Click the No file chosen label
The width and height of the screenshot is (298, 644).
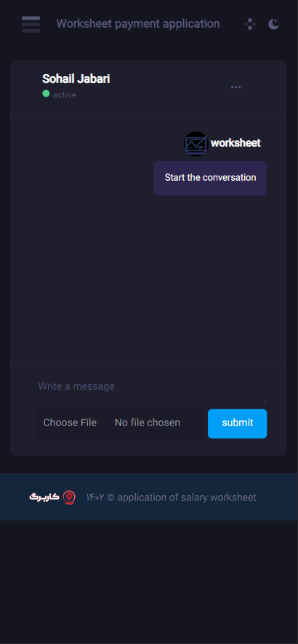147,423
